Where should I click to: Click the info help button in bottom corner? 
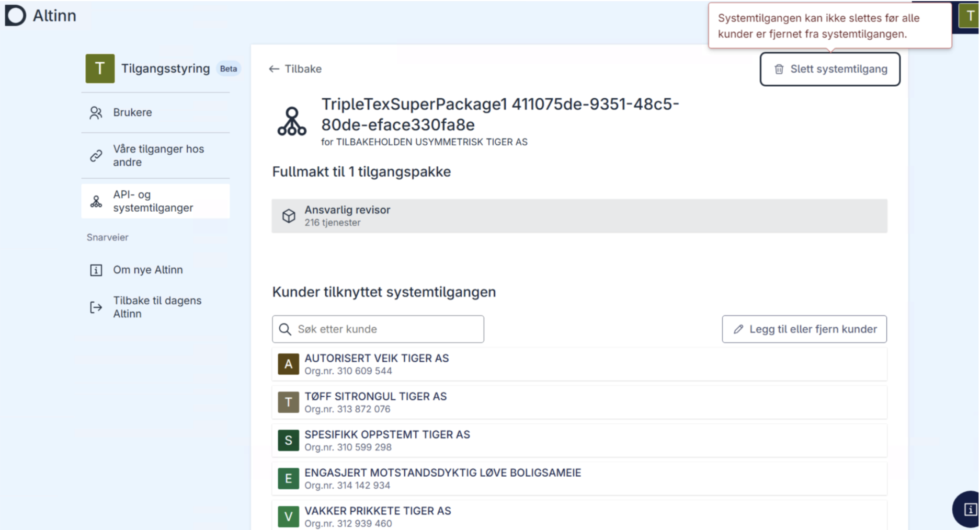point(968,509)
